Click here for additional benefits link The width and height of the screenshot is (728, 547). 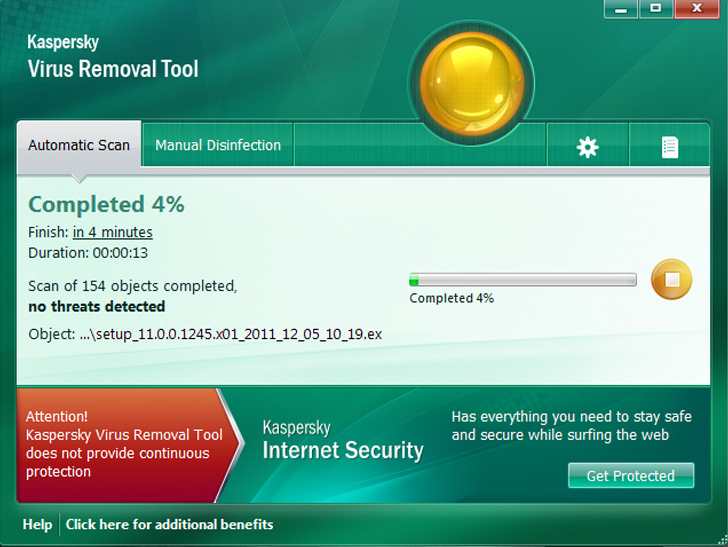pos(169,524)
